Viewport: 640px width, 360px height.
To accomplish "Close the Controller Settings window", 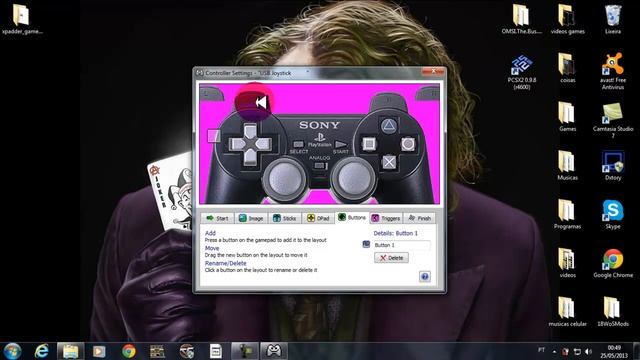I will click(x=433, y=72).
